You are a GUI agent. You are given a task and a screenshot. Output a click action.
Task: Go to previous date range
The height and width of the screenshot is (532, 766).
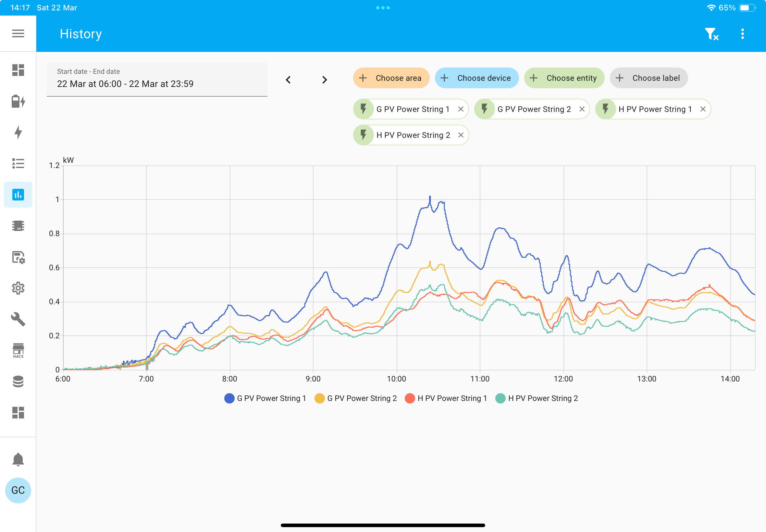click(289, 80)
